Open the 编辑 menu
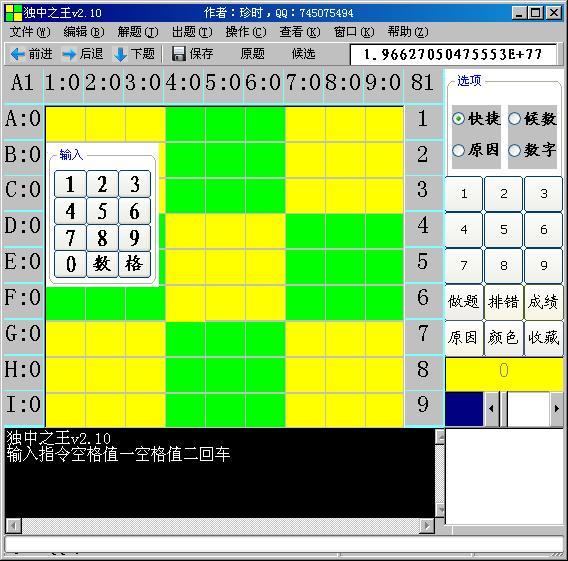568x561 pixels. click(84, 32)
